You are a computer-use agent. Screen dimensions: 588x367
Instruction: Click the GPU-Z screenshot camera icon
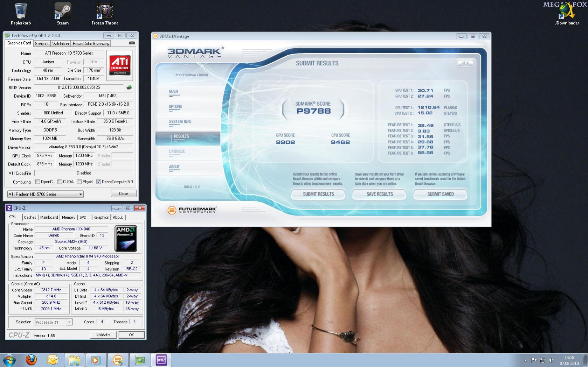[132, 43]
